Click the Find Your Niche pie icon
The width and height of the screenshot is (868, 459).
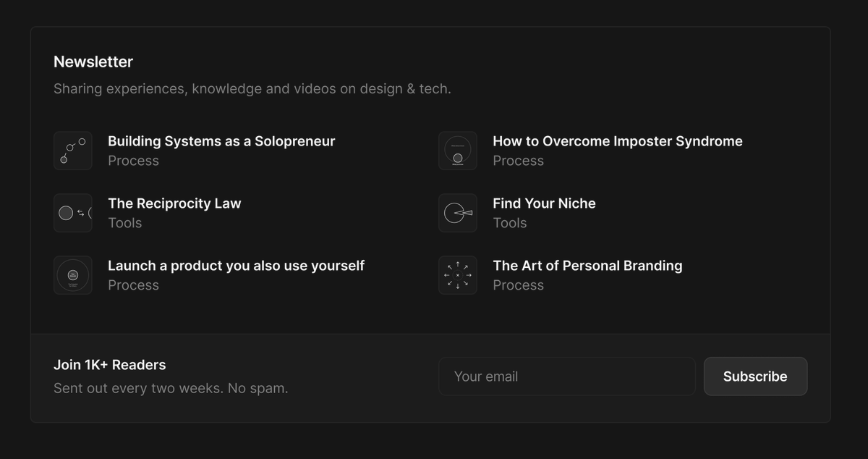(x=458, y=213)
